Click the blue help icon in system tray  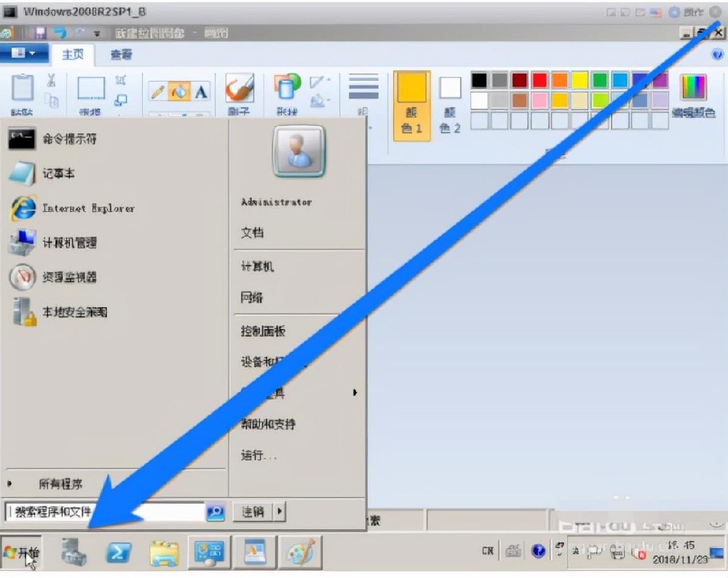538,551
